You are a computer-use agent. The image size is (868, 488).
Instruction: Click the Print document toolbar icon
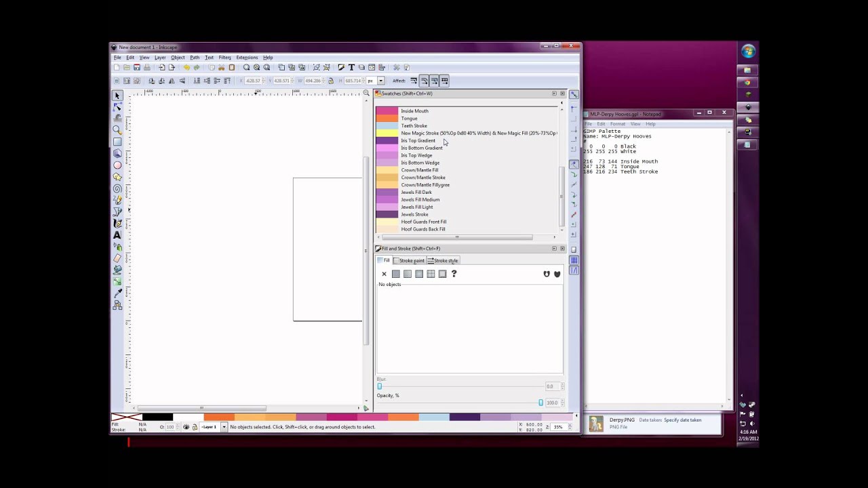click(146, 67)
